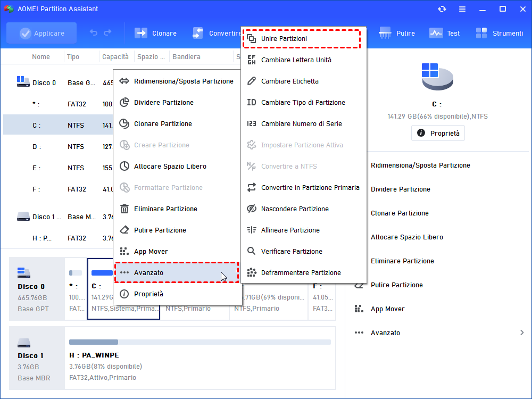Click the convert to primary arrows icon
Screen dimensions: 532x399
point(252,188)
